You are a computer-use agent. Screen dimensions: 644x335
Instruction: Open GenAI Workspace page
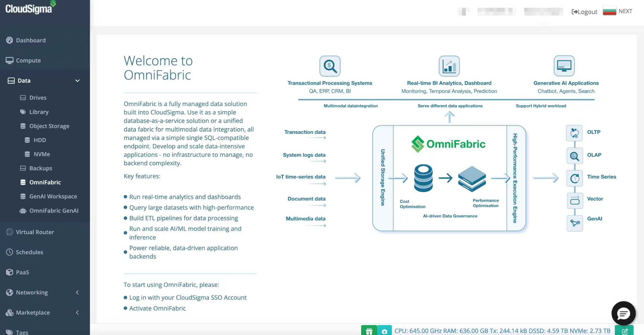coord(53,196)
